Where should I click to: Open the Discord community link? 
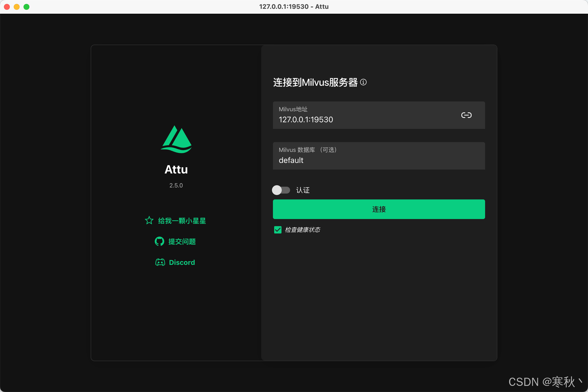coord(182,262)
